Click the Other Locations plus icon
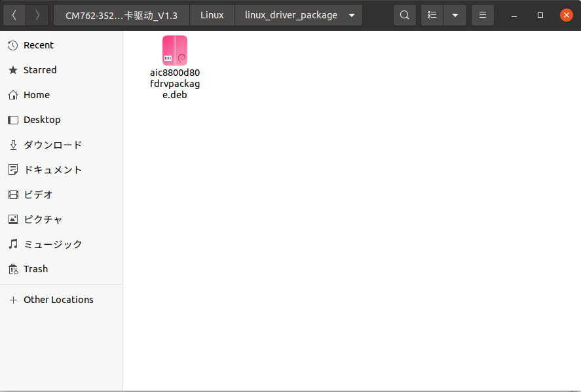 tap(13, 300)
